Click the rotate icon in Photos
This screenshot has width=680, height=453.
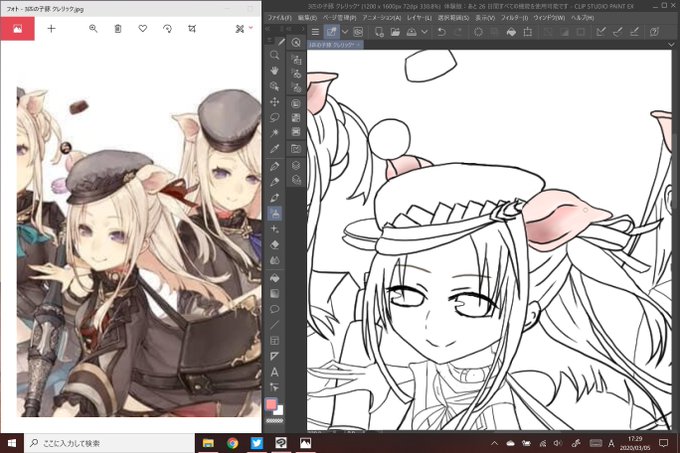click(x=167, y=29)
